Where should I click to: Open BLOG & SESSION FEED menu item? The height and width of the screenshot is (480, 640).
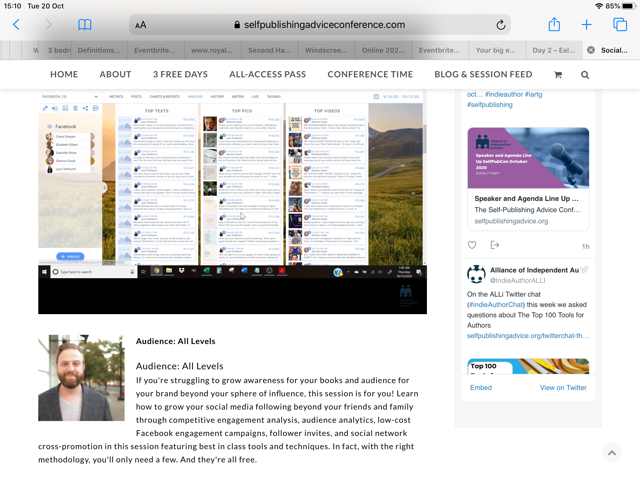point(483,74)
